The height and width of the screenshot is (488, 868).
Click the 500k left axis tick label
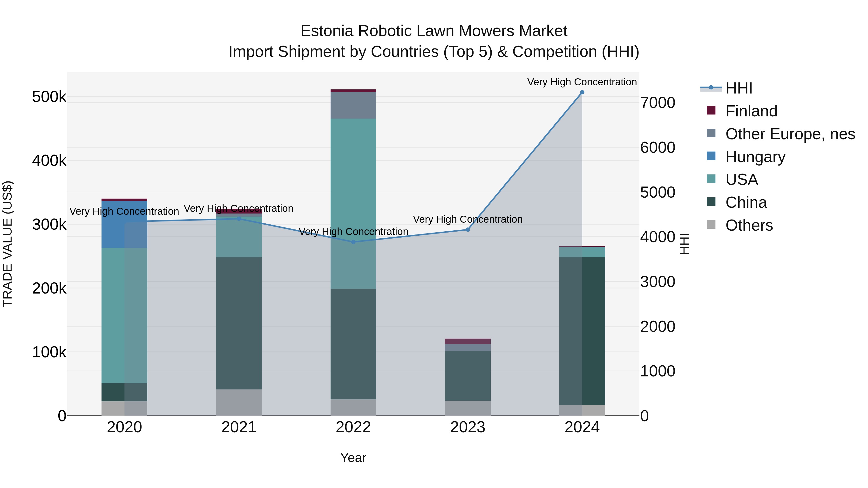(x=49, y=97)
